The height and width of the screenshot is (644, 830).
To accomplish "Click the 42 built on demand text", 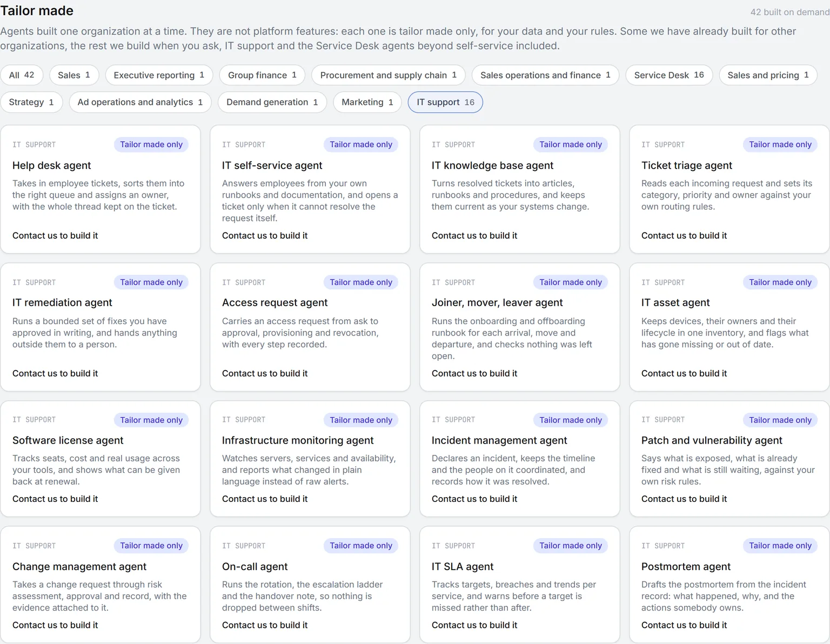I will click(x=790, y=12).
